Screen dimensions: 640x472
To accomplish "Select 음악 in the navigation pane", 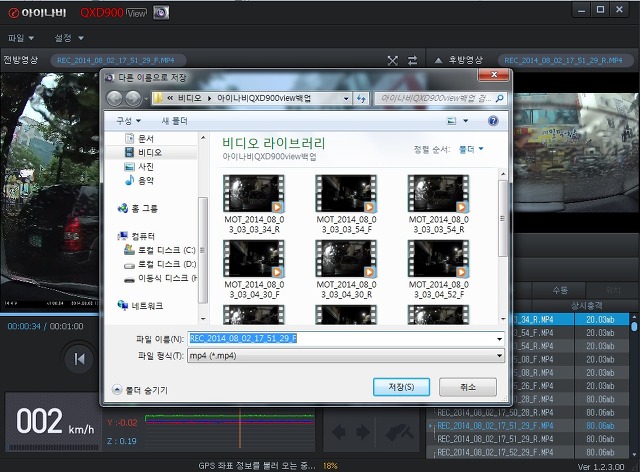I will click(x=139, y=180).
